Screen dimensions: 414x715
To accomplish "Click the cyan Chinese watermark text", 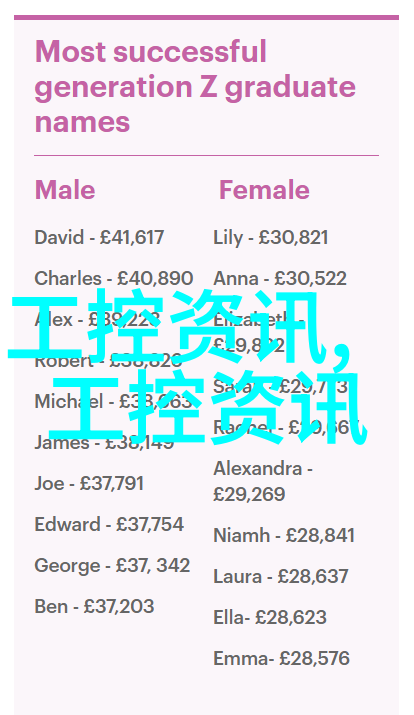I will tap(187, 367).
